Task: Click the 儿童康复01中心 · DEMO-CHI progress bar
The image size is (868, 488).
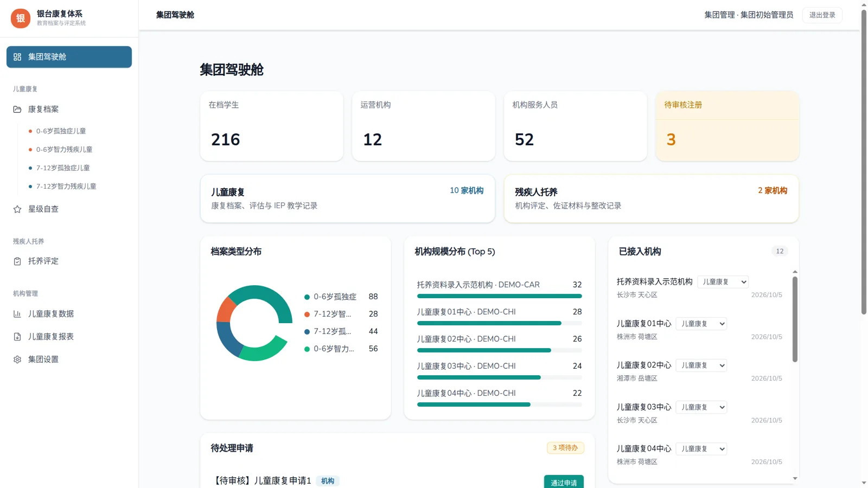Action: point(500,323)
